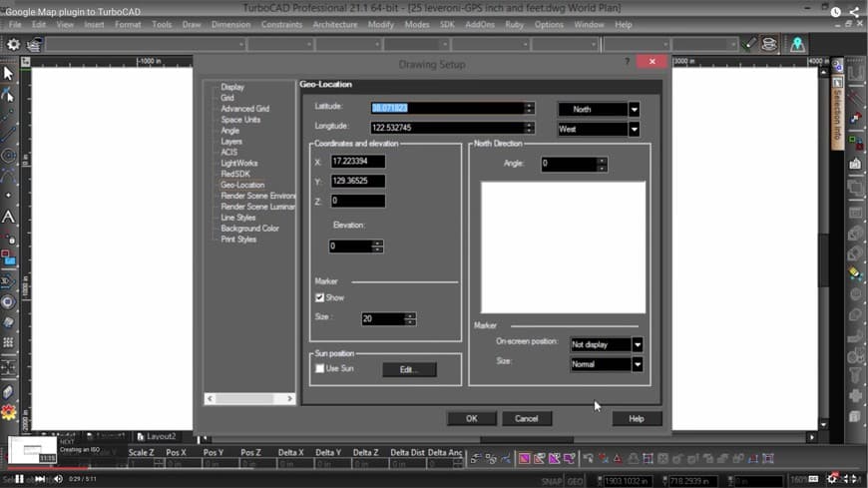Click the yellow highlighter icon in right toolbar

855,273
